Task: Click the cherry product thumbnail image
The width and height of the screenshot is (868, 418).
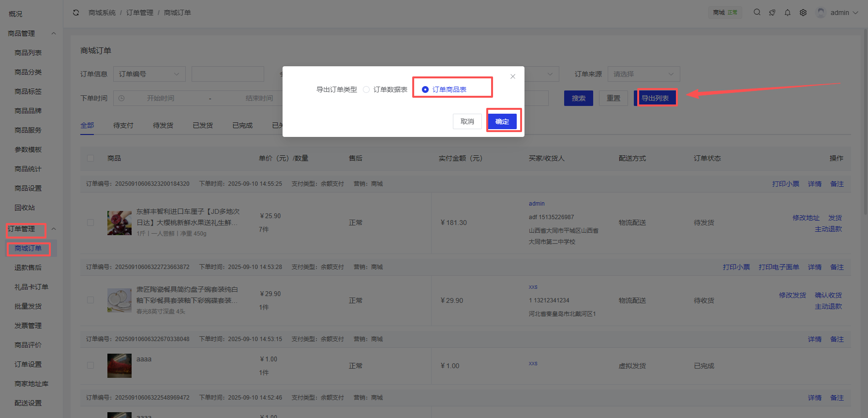Action: click(x=119, y=223)
